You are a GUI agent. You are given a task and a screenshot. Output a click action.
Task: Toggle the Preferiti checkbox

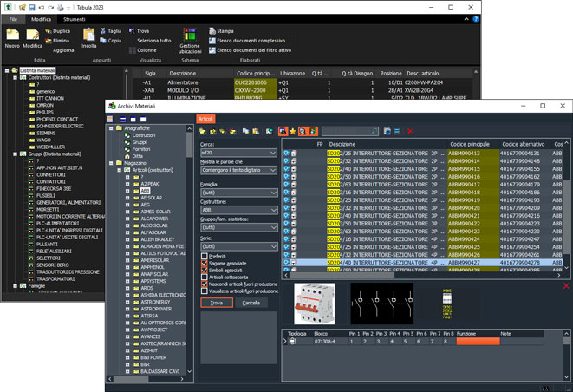(x=205, y=257)
